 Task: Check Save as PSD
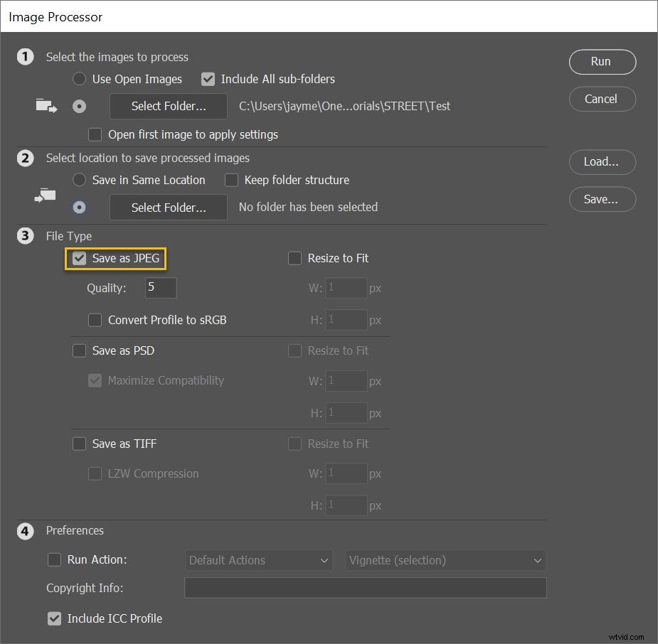pos(79,350)
